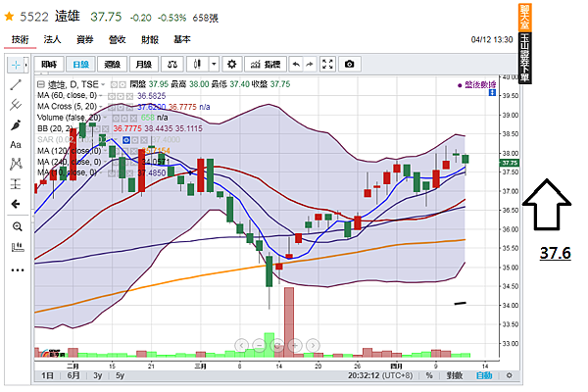Set time range to 1日
588x392 pixels.
(x=48, y=375)
